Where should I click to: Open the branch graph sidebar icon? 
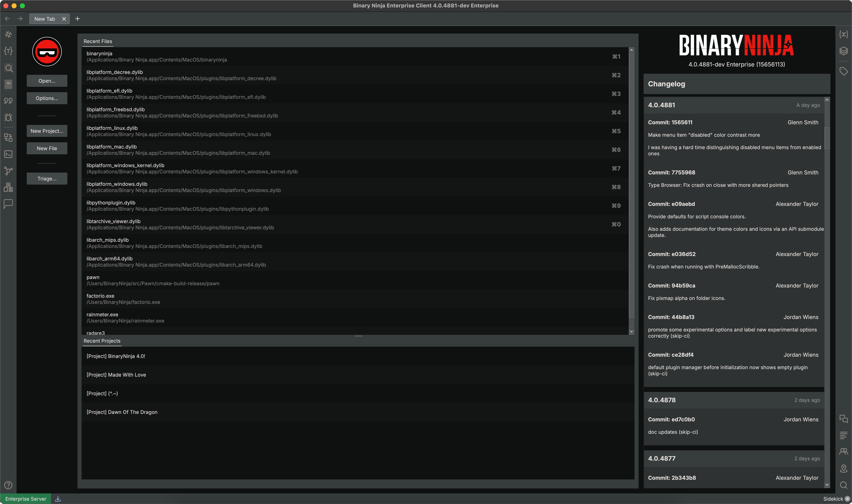tap(8, 171)
